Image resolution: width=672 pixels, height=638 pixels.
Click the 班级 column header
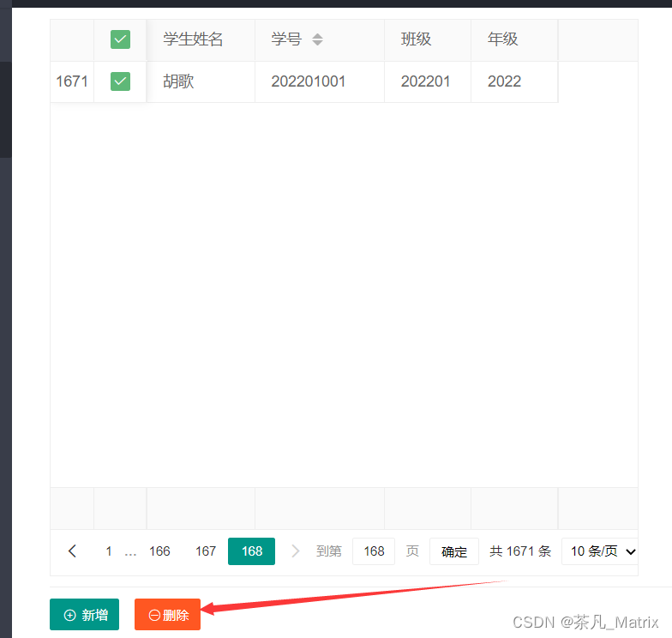416,39
